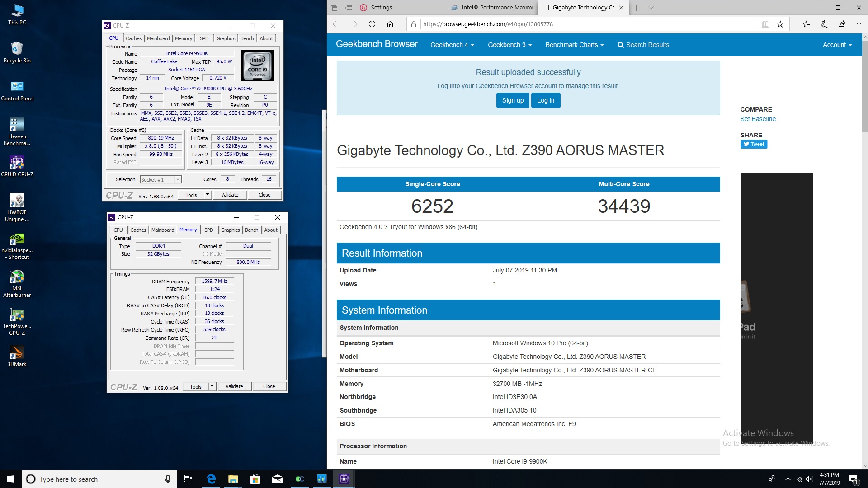Viewport: 868px width, 488px height.
Task: Click the volume icon in system tray
Action: 809,479
